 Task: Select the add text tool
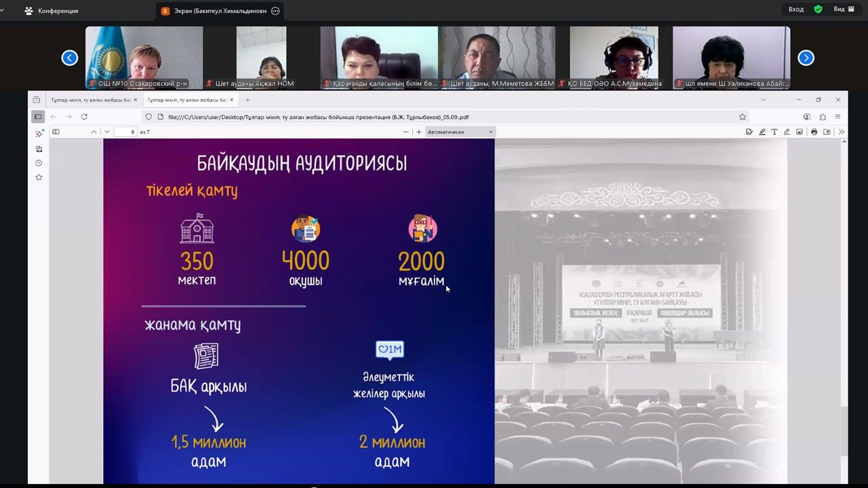click(775, 131)
